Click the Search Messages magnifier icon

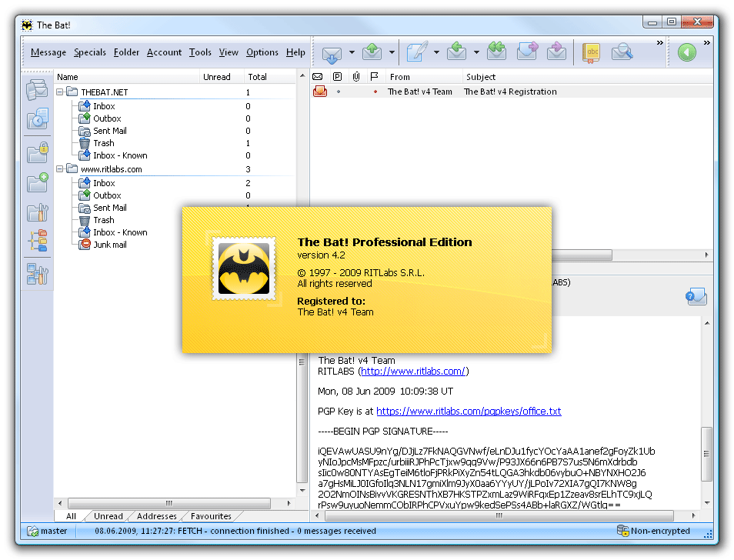coord(621,52)
